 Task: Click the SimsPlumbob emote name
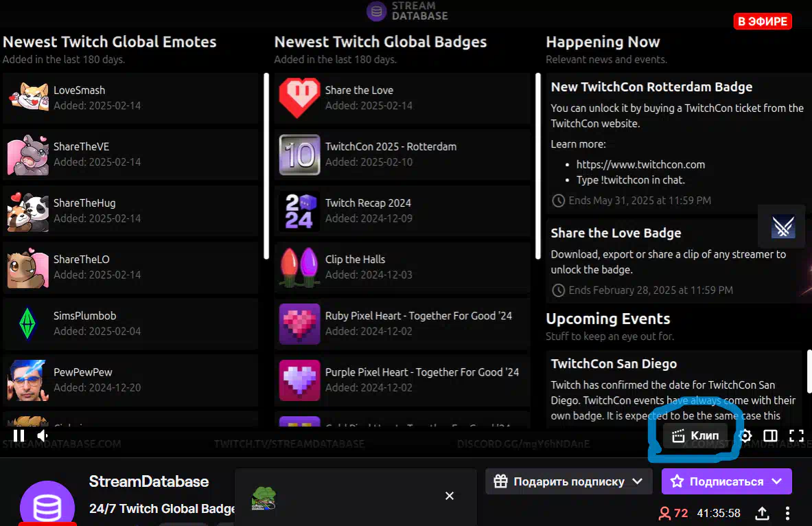85,316
